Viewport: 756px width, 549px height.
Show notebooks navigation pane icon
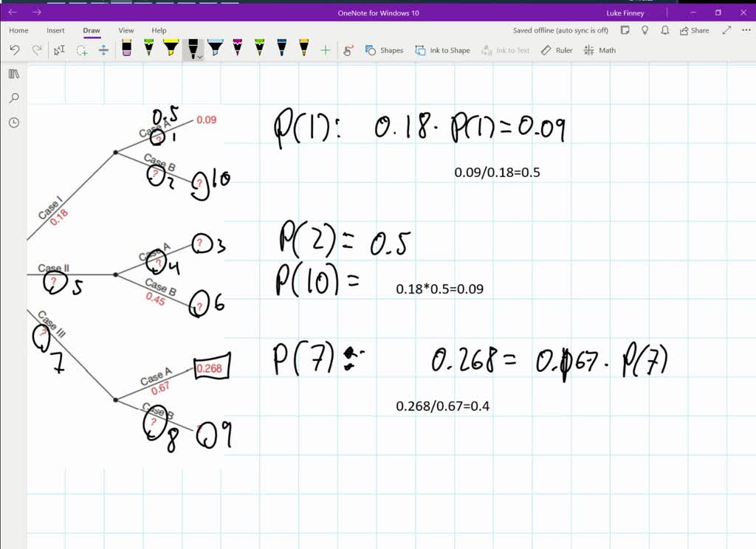pyautogui.click(x=14, y=74)
